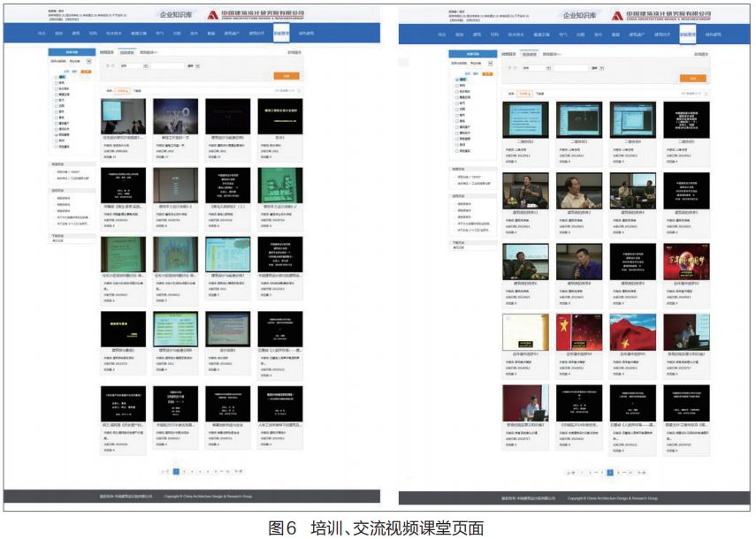
Task: Click the search text input on the left page
Action: [168, 66]
